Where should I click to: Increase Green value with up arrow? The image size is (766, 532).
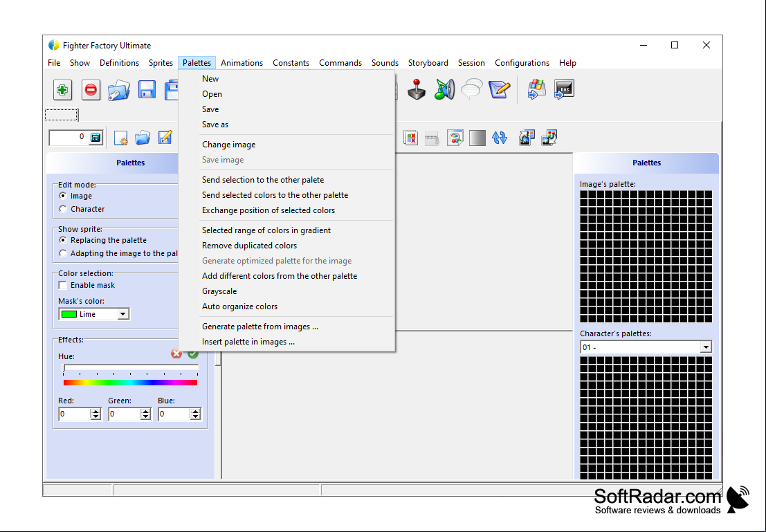145,412
